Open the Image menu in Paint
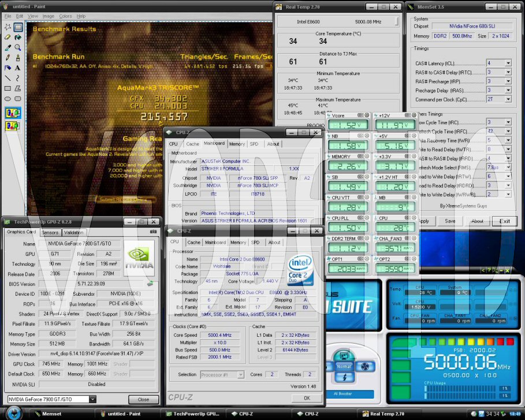 [x=48, y=16]
